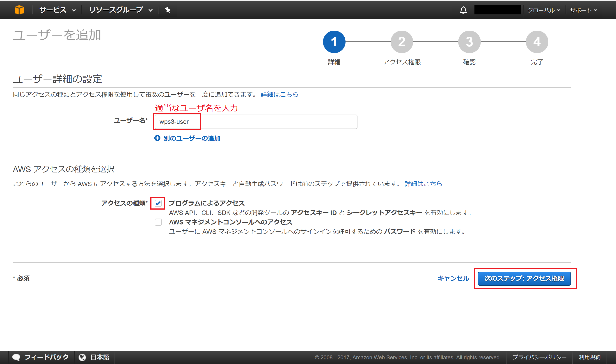Open the blacked-out account name menu

click(x=497, y=10)
